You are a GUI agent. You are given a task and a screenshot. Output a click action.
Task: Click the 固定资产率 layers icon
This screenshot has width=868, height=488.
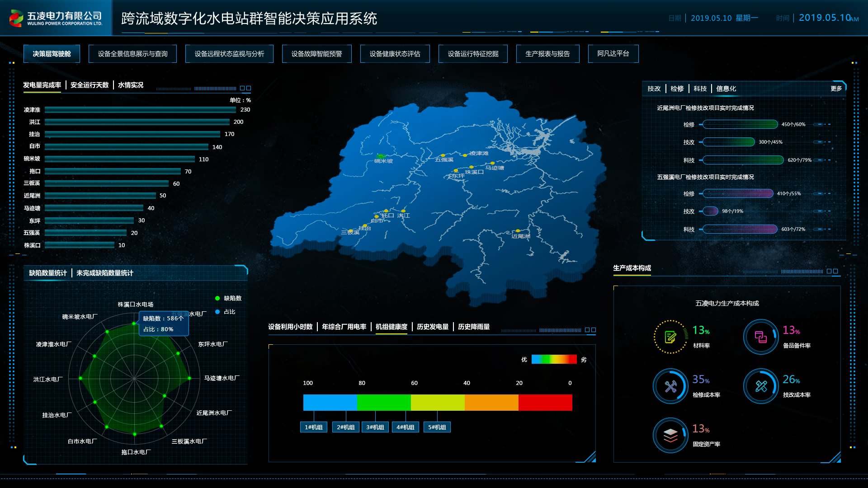[x=670, y=435]
